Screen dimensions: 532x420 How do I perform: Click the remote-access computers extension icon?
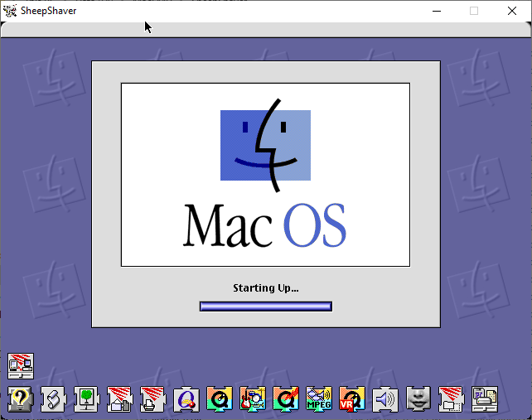coord(21,366)
